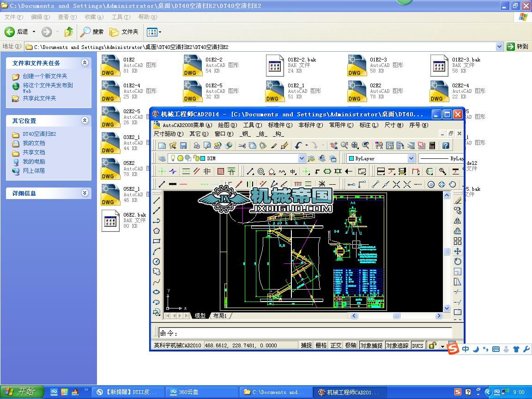Click the Save icon in CAD toolbar
The image size is (532, 399).
point(183,145)
